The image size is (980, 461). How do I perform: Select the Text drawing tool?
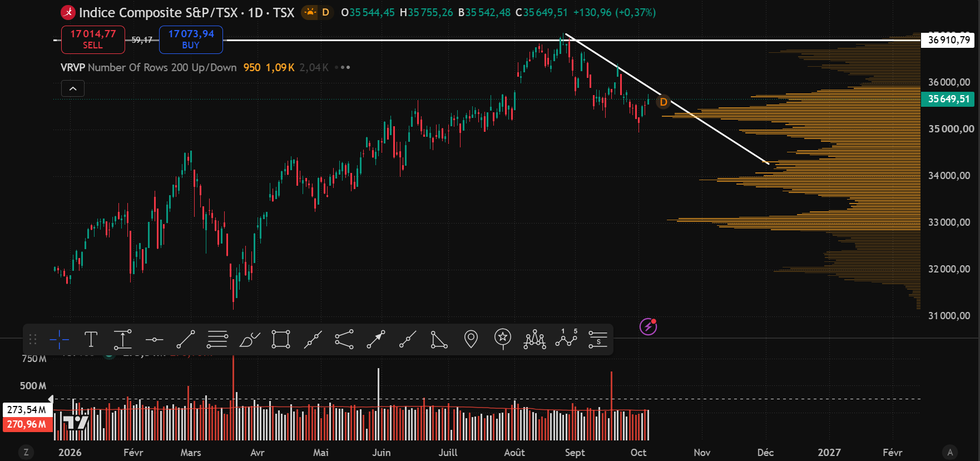pyautogui.click(x=91, y=339)
